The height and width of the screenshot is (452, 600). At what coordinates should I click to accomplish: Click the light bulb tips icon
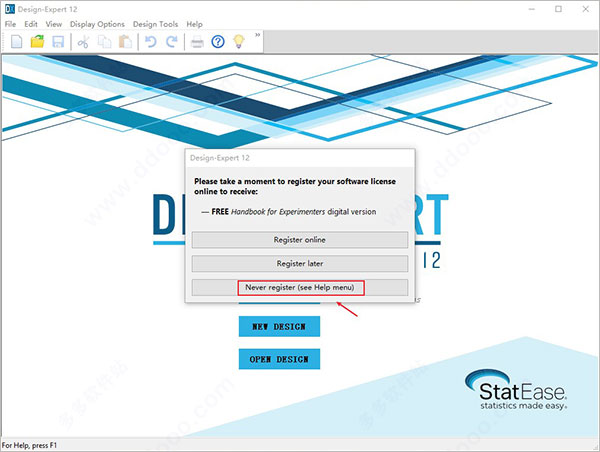tap(239, 41)
